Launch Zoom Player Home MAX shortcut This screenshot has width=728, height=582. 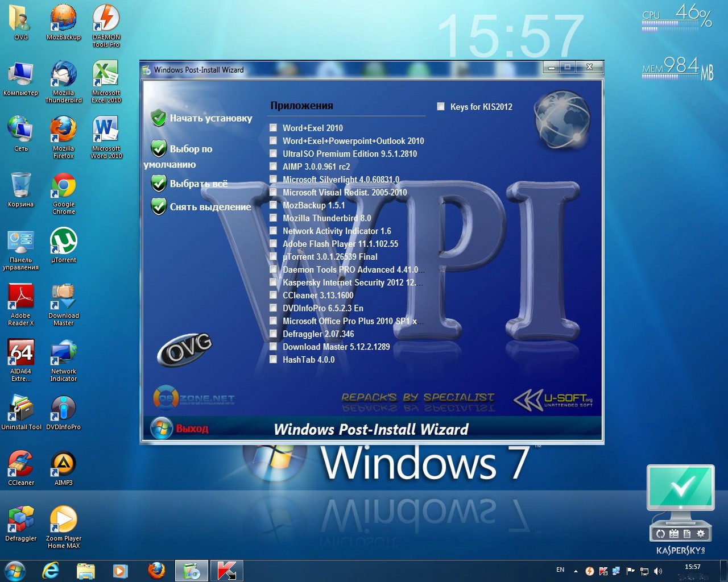64,527
